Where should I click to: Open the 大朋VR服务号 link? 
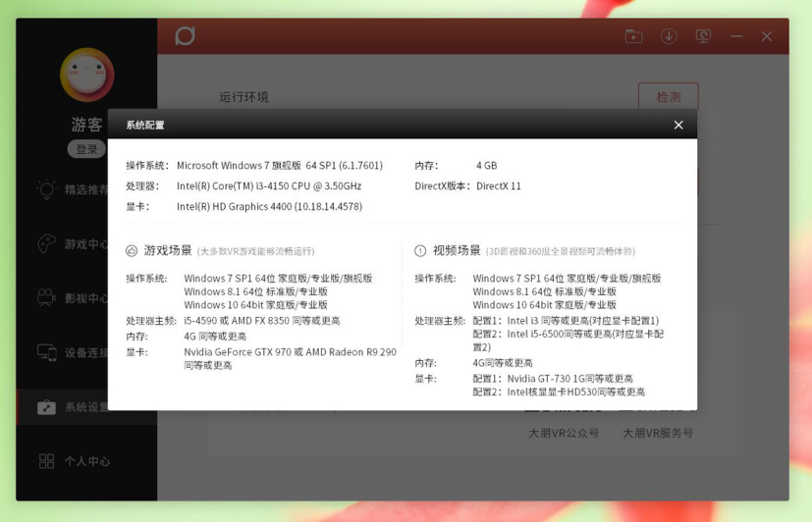657,433
